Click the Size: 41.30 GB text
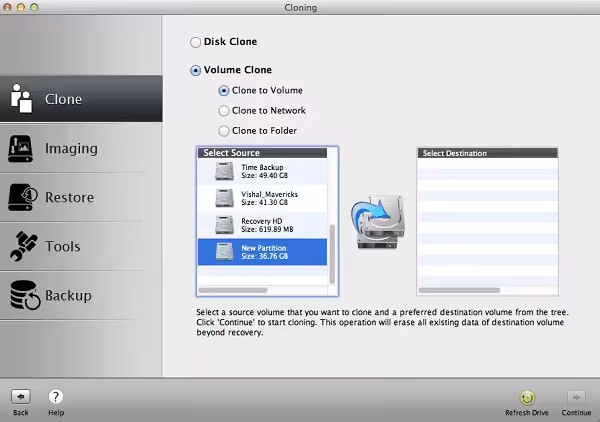 point(264,202)
